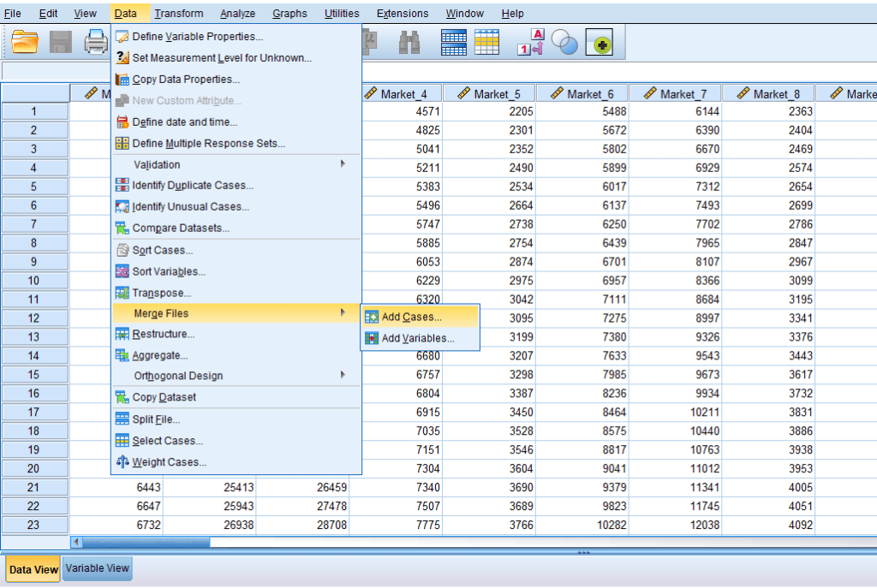Open the Transform menu
877x588 pixels.
tap(179, 13)
